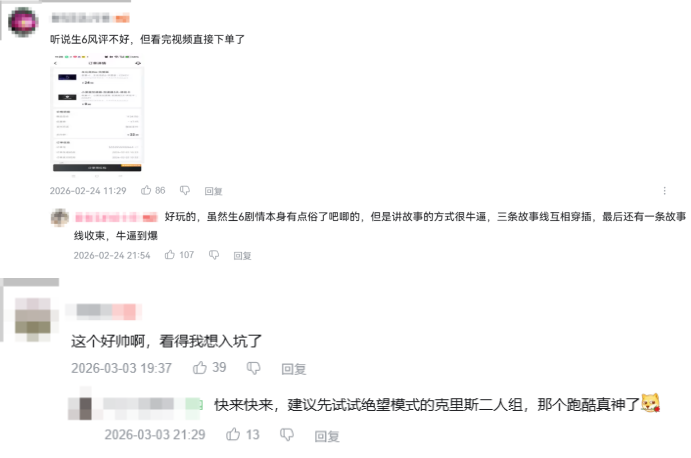691x458 pixels.
Task: Open the purple avatar user's profile
Action: [23, 22]
